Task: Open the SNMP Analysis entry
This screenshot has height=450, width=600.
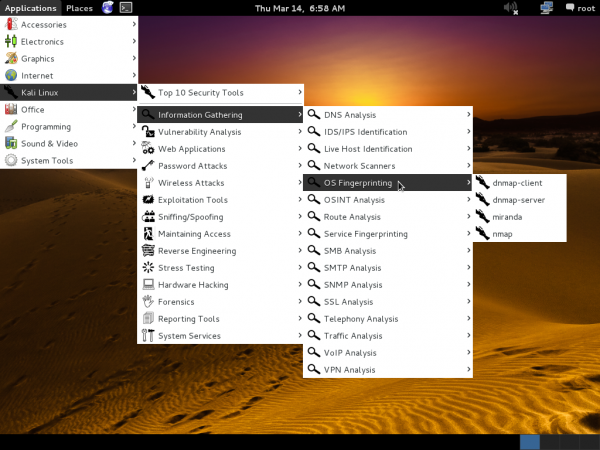Action: click(x=388, y=284)
